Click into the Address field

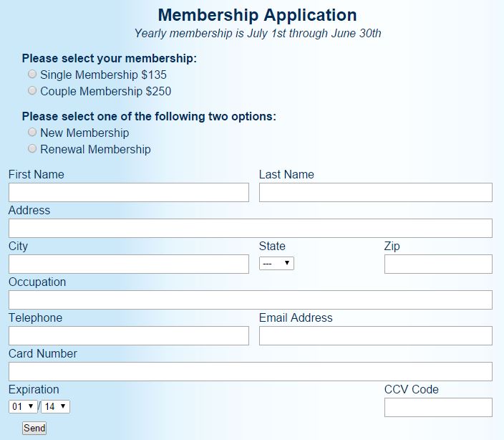251,228
